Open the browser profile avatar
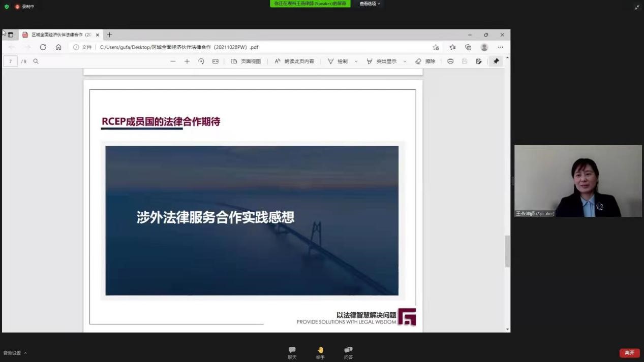This screenshot has height=362, width=644. [484, 47]
